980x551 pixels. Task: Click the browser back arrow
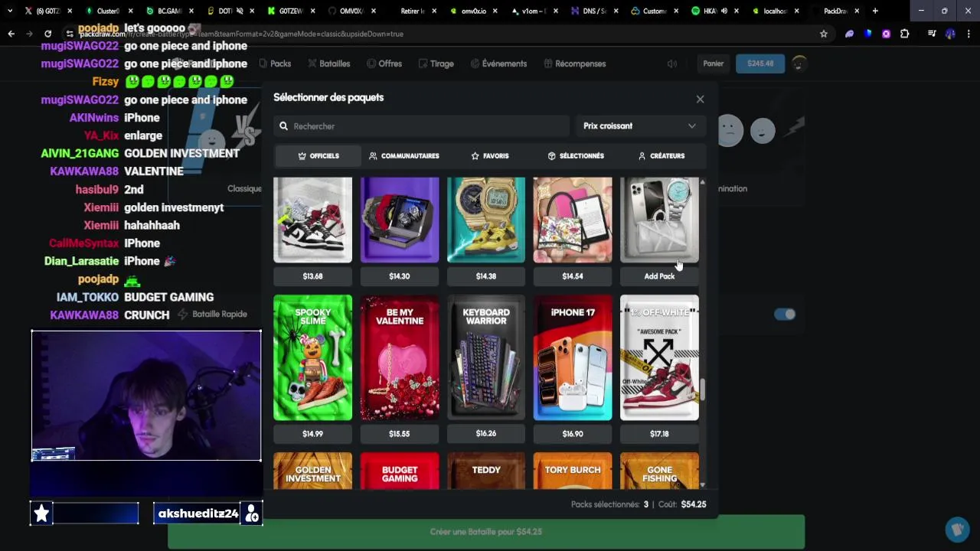pyautogui.click(x=11, y=34)
